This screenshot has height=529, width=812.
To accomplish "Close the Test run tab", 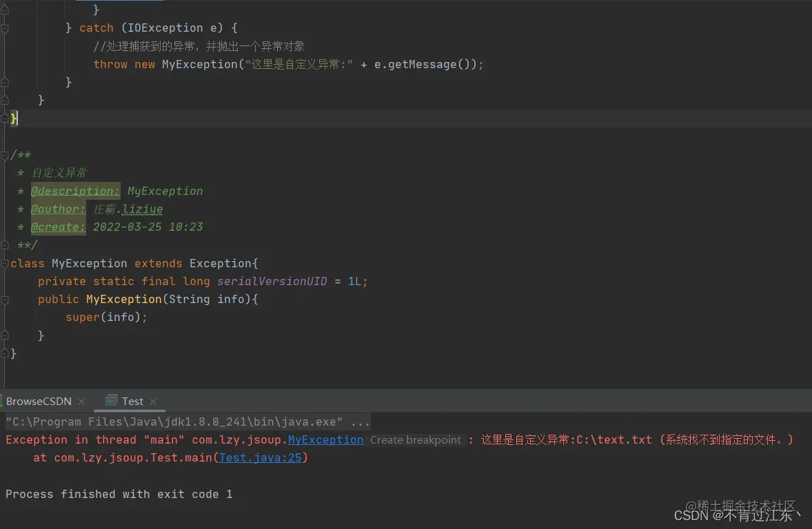I will coord(153,402).
